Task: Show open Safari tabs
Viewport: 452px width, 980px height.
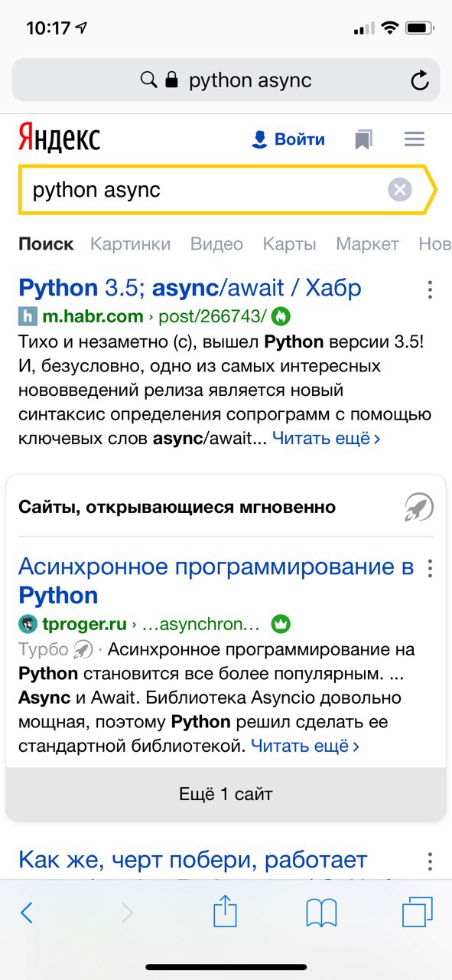Action: pos(418,913)
